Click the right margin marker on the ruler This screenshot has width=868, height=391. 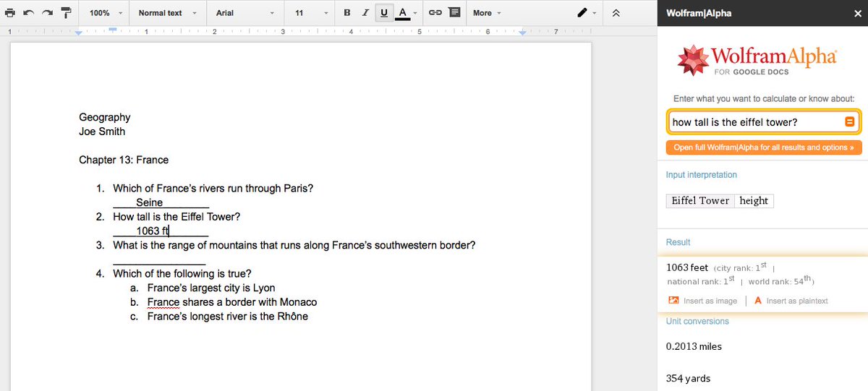pyautogui.click(x=524, y=33)
